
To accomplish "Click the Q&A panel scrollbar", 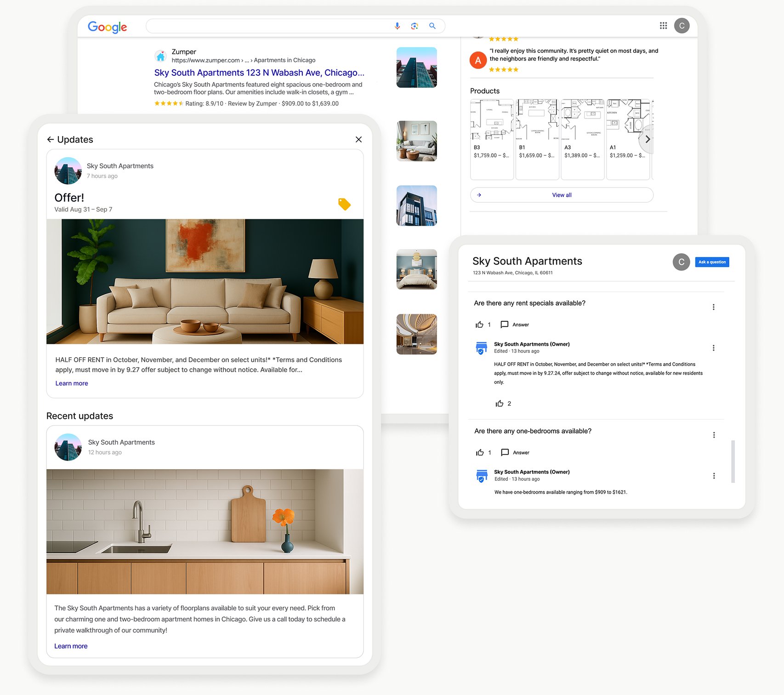I will [733, 461].
